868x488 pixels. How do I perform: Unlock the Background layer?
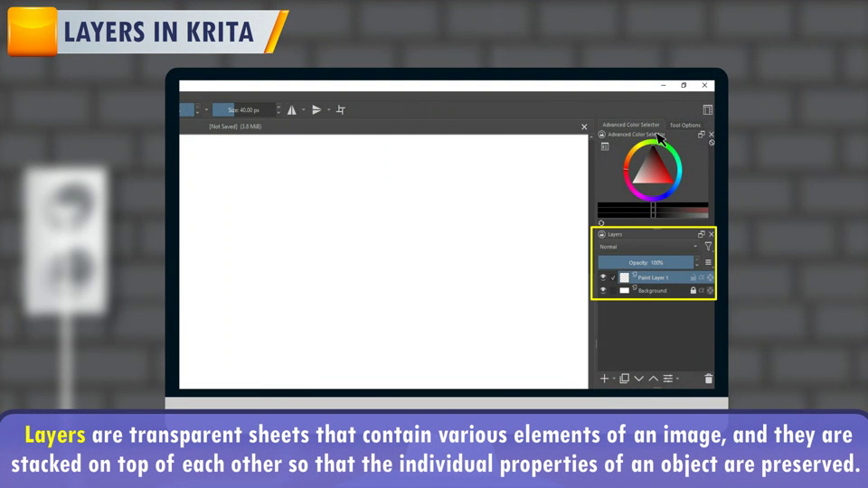click(x=693, y=290)
